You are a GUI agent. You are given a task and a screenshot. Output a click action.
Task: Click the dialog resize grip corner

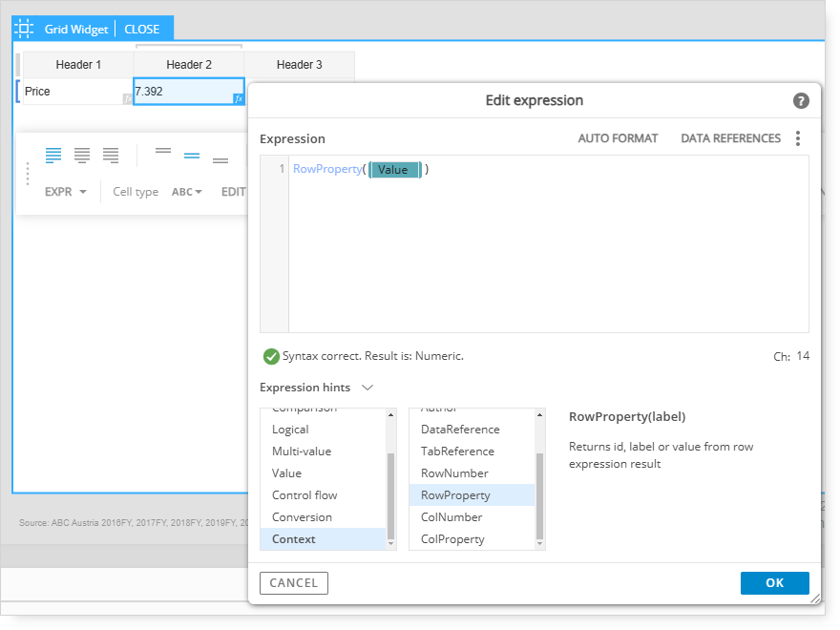[x=815, y=598]
